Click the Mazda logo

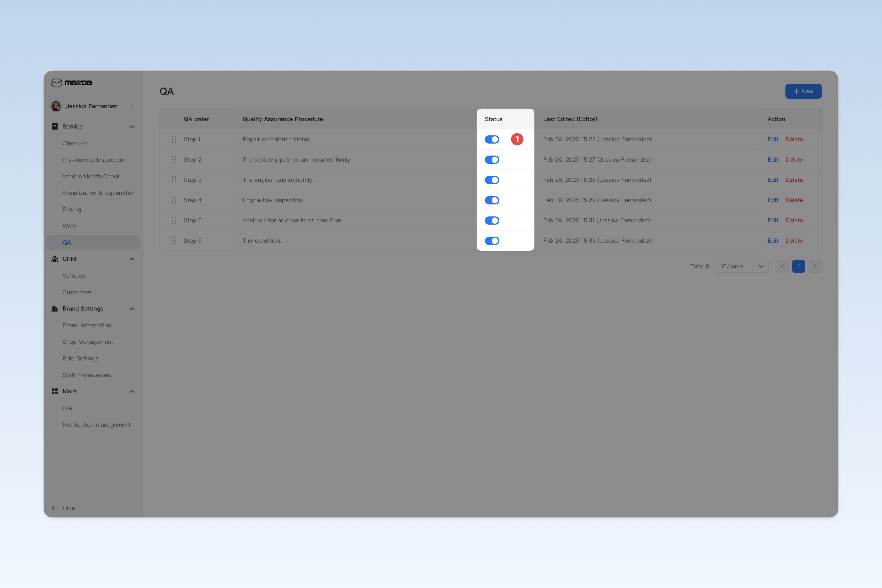(x=71, y=83)
